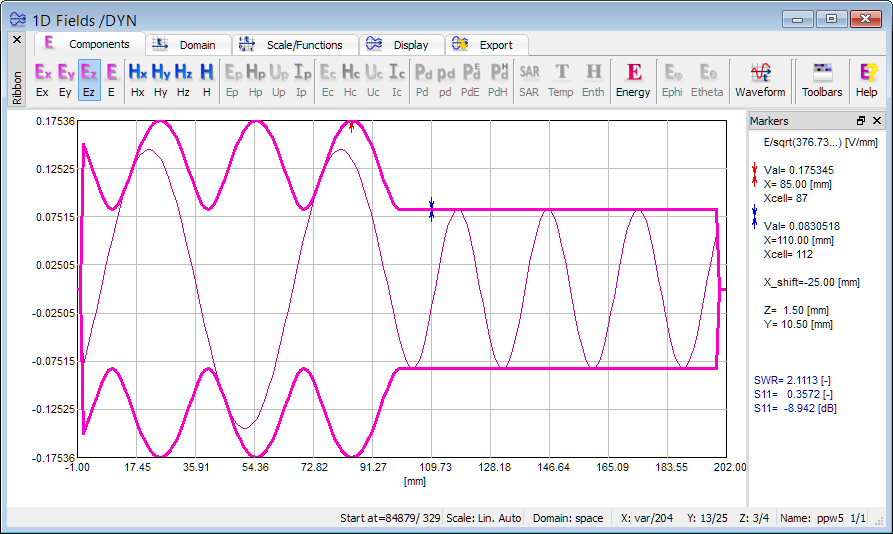Click the Energy display icon
Image resolution: width=893 pixels, height=534 pixels.
click(633, 79)
